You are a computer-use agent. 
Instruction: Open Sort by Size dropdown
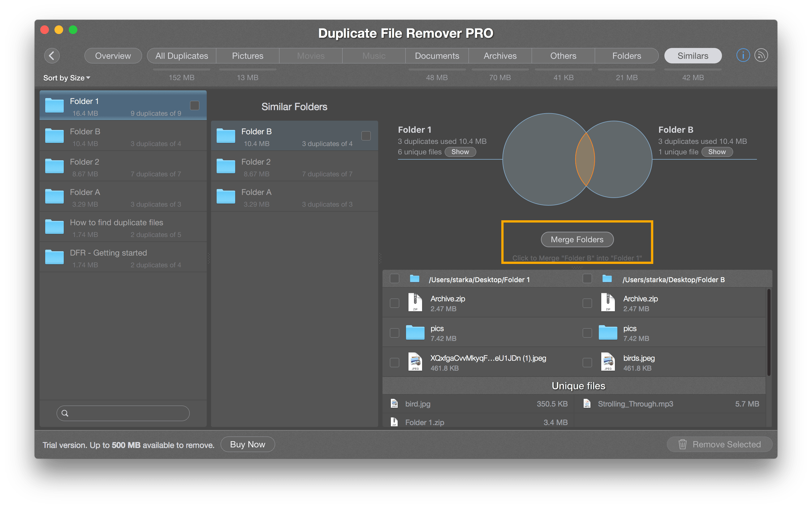(x=66, y=77)
